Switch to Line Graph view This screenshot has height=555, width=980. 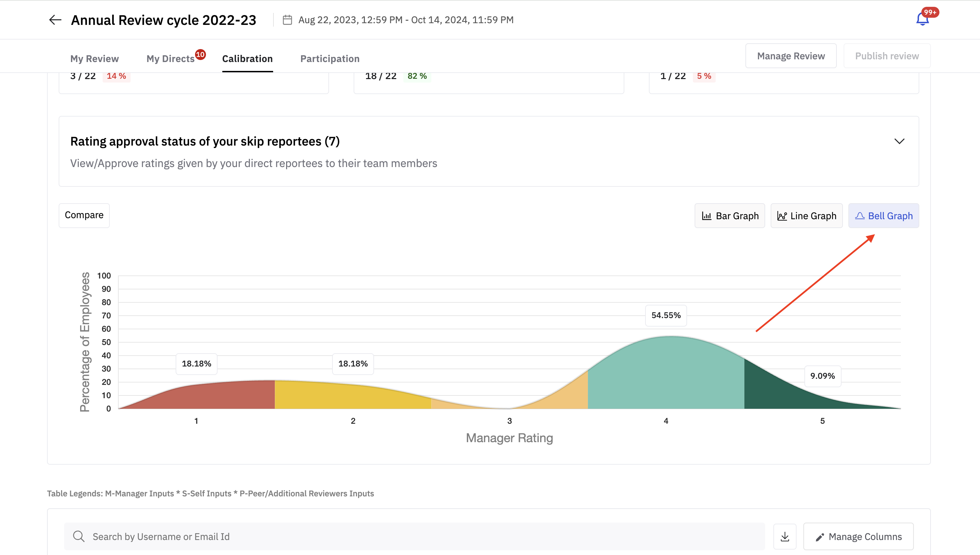[806, 216]
